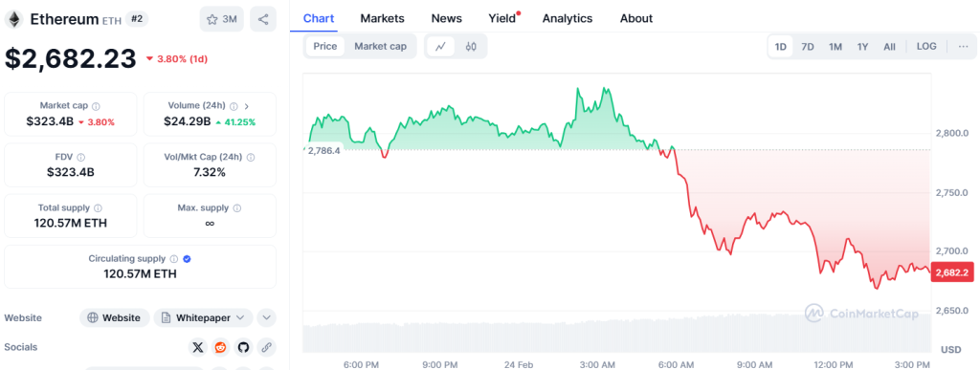Open the GitHub social link
Image resolution: width=980 pixels, height=370 pixels.
[x=243, y=348]
